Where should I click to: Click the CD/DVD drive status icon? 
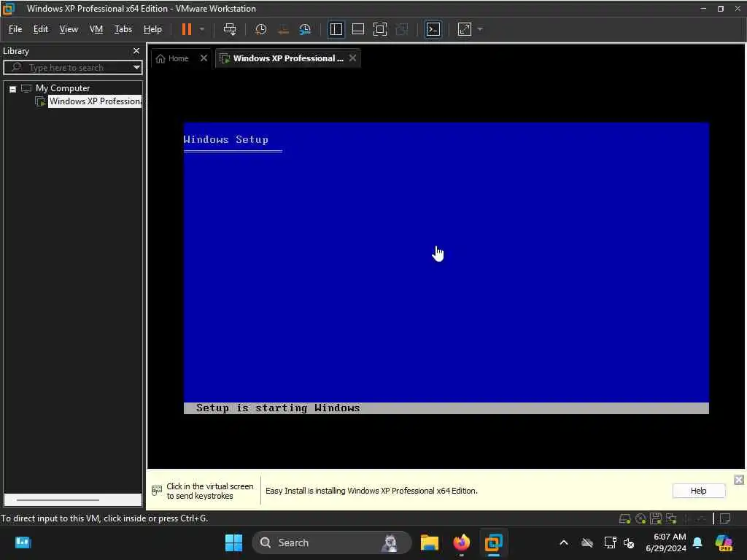point(640,519)
